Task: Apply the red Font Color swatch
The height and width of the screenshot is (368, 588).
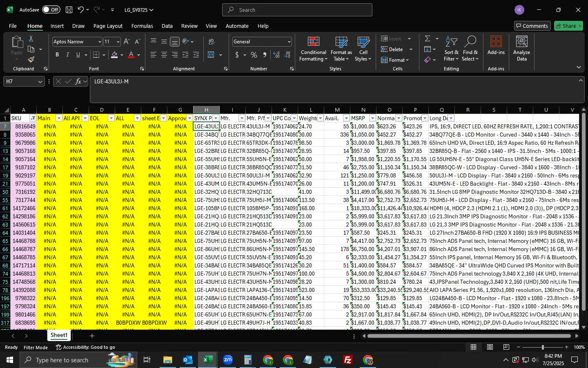Action: coord(131,55)
